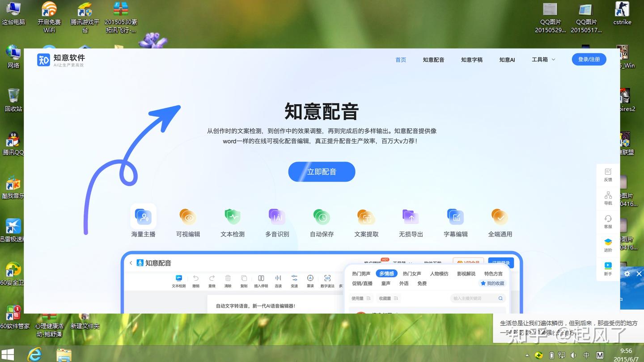Open 反馈 in the side panel
Screen dimensions: 644x362
click(608, 175)
